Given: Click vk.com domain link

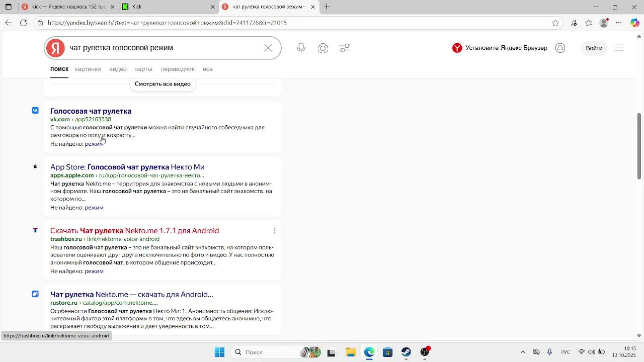Looking at the screenshot, I should pyautogui.click(x=60, y=120).
